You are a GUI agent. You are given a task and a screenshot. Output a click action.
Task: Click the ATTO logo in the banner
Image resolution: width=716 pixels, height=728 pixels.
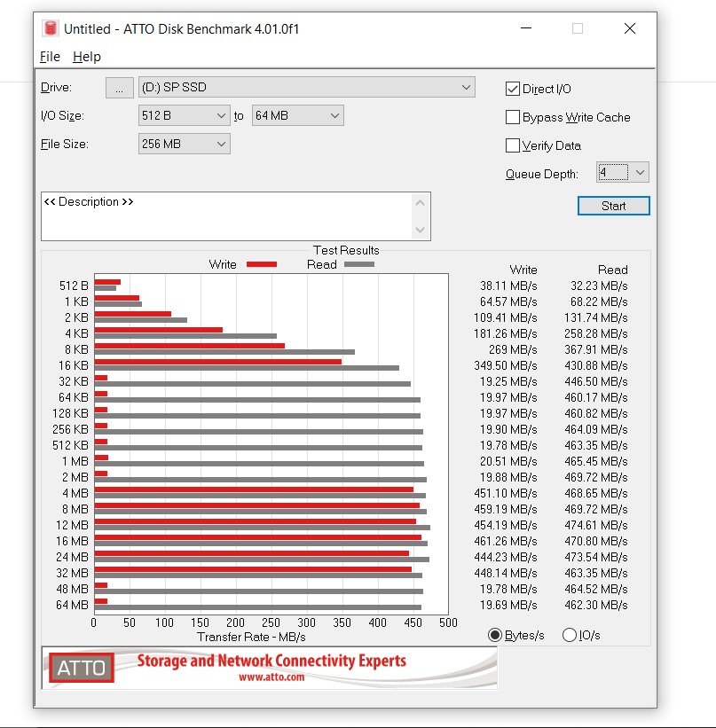click(82, 668)
